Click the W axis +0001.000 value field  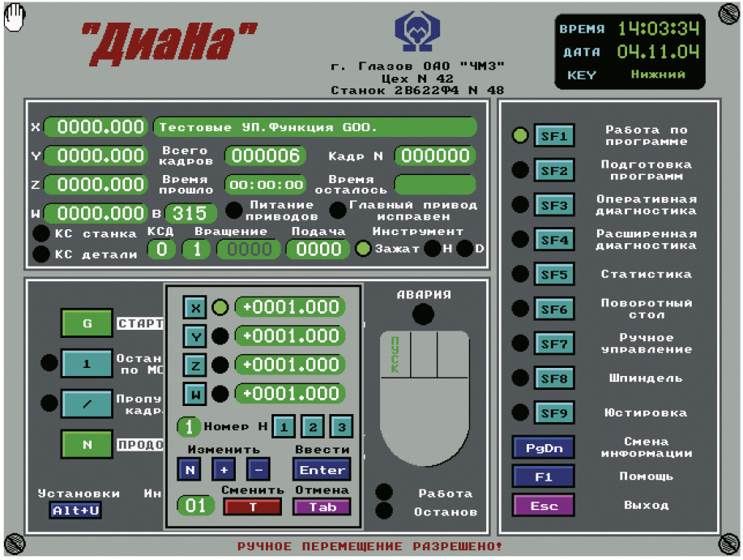tap(290, 394)
